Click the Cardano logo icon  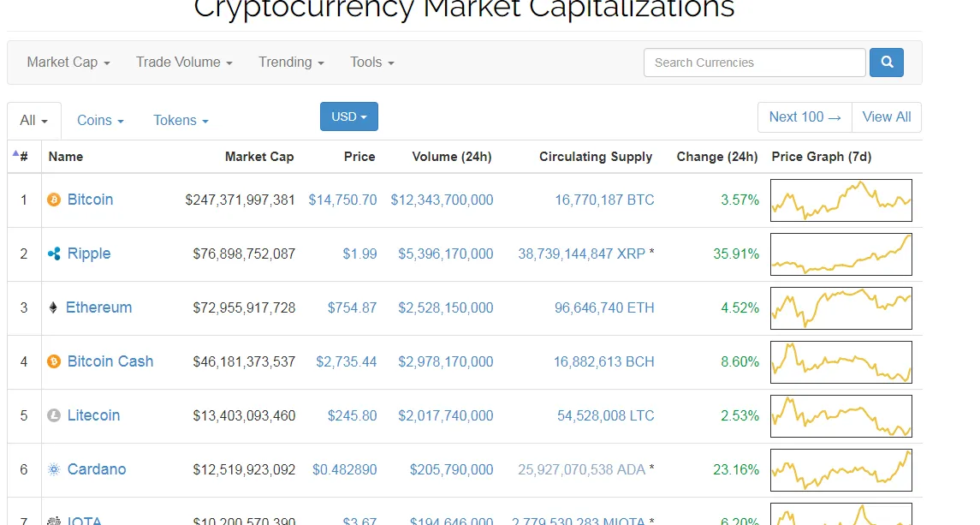[x=54, y=469]
